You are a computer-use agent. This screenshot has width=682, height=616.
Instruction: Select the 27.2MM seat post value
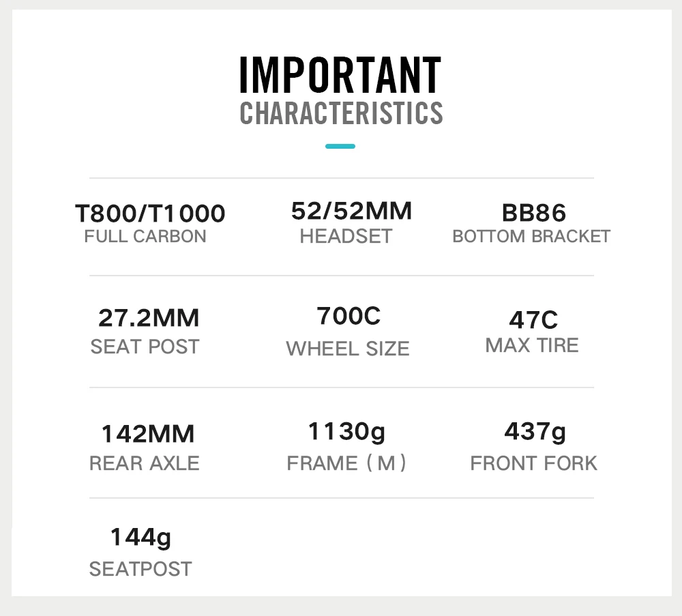pyautogui.click(x=149, y=318)
